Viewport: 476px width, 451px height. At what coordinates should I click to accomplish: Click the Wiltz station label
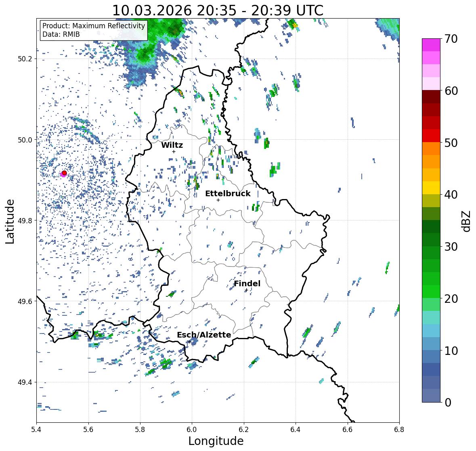point(172,145)
